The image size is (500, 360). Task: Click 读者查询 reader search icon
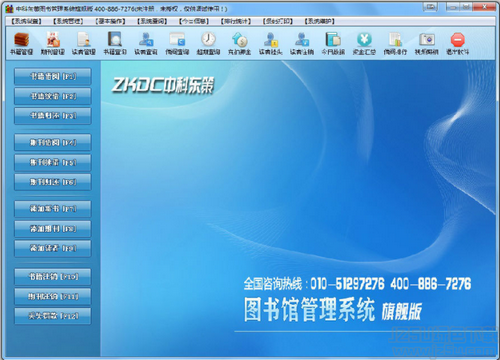coord(146,43)
